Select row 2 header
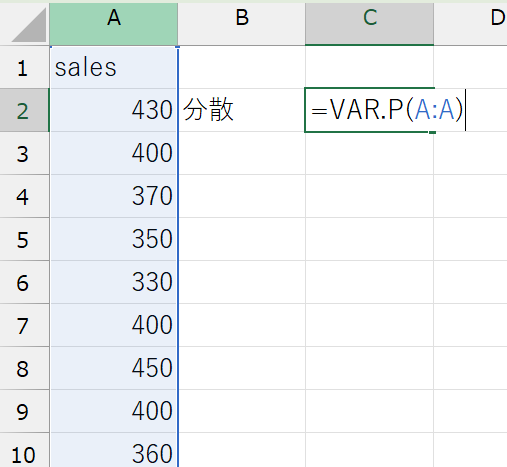Screen dimensions: 507x467 point(24,110)
